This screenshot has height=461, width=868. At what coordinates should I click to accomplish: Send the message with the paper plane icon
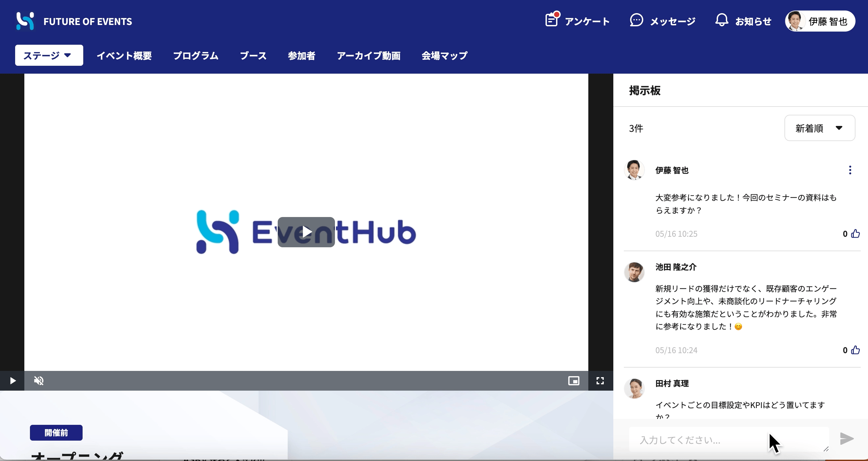pyautogui.click(x=846, y=439)
